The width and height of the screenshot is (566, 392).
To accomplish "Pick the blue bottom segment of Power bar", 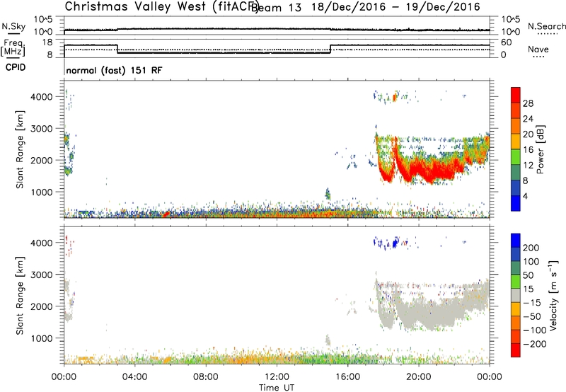I will (x=516, y=203).
